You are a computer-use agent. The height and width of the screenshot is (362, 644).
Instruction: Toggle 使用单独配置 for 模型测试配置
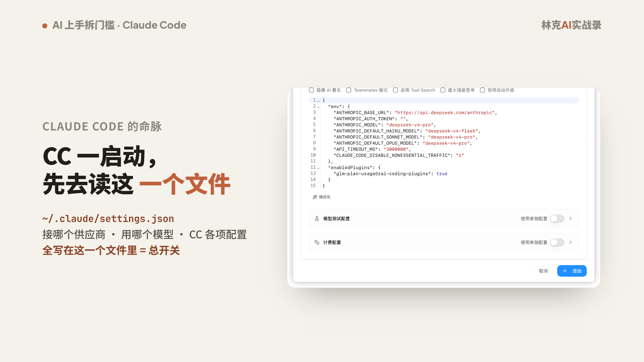[557, 219]
